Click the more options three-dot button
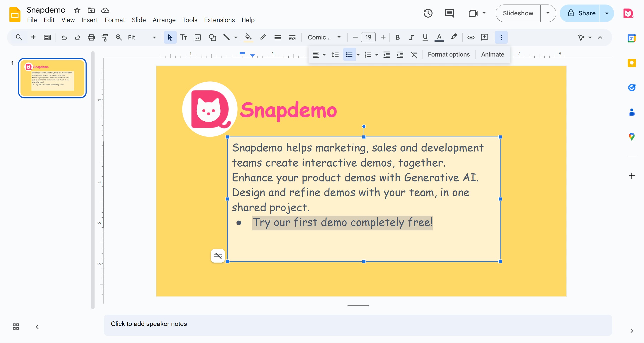Screen dimensions: 644x343 coord(501,37)
